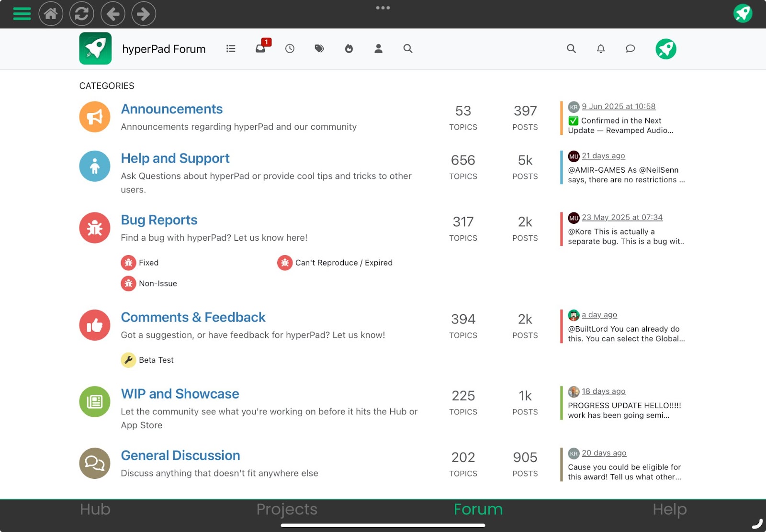The image size is (766, 532).
Task: Open notifications bell
Action: pos(601,48)
